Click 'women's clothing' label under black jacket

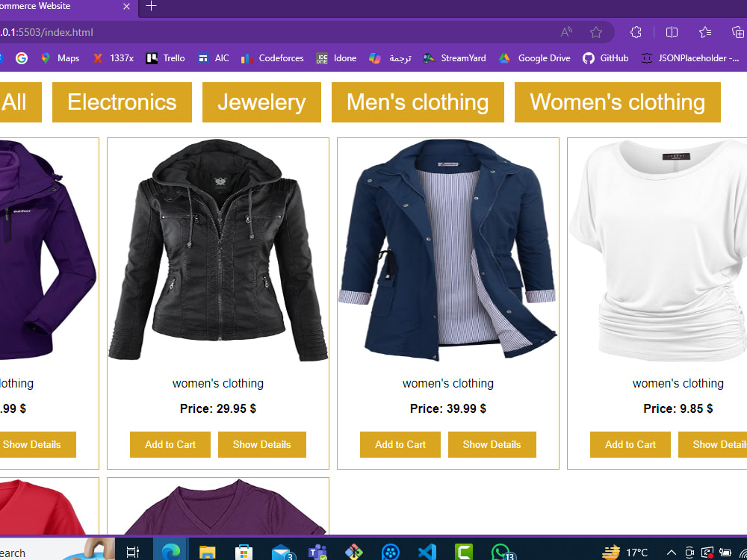(x=218, y=383)
